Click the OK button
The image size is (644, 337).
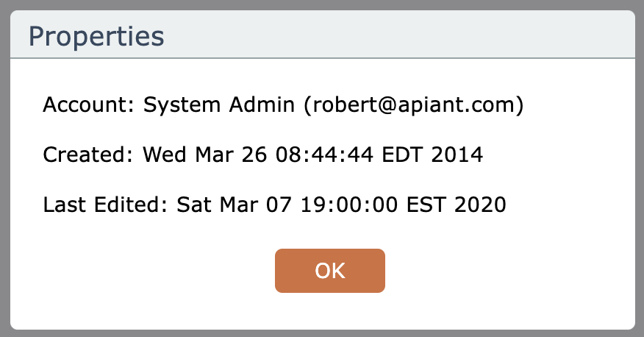[x=329, y=270]
